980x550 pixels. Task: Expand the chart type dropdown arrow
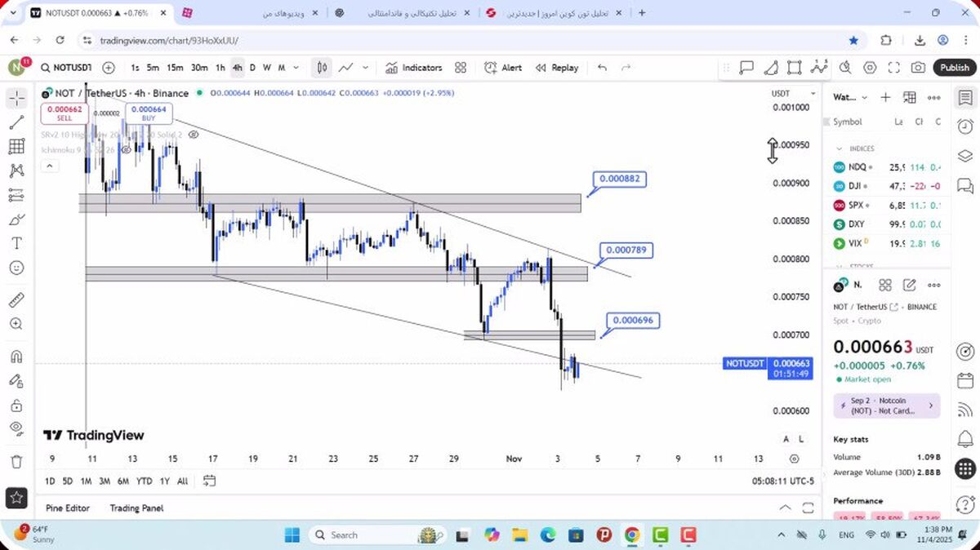tap(365, 68)
